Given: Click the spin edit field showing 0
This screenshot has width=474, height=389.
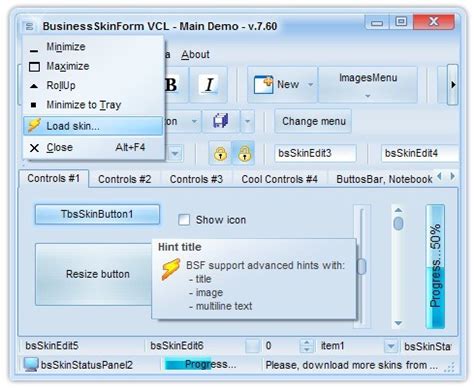Looking at the screenshot, I should (x=281, y=346).
